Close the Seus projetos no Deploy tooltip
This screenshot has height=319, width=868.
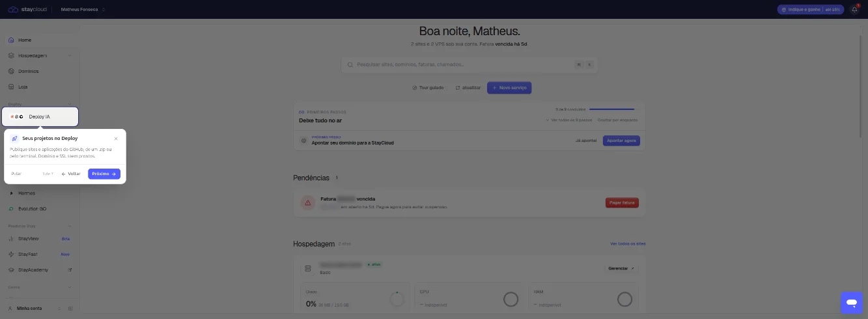tap(116, 138)
